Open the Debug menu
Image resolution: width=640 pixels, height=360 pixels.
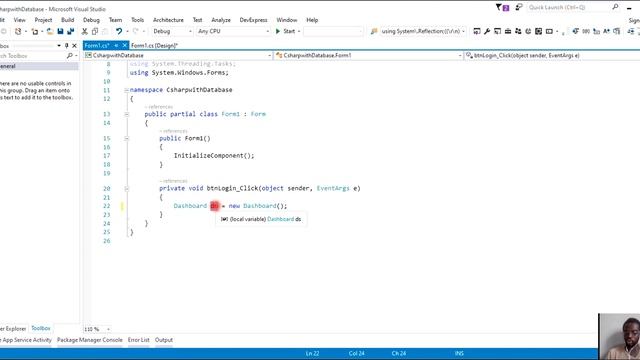point(91,20)
